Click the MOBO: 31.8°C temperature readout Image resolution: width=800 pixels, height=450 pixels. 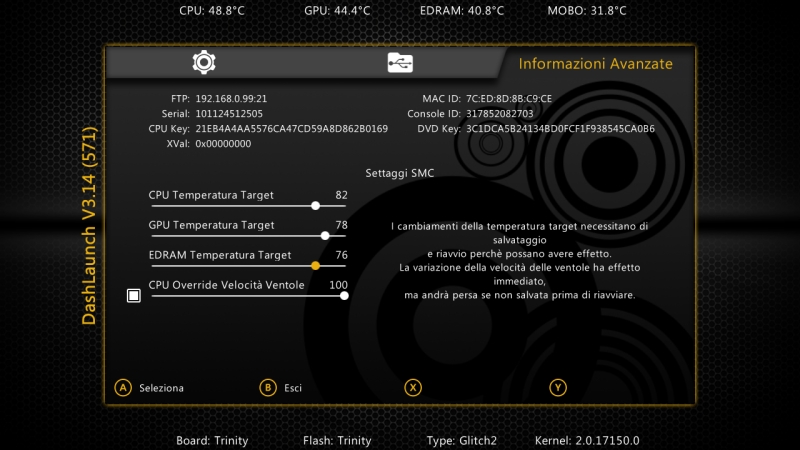[587, 11]
